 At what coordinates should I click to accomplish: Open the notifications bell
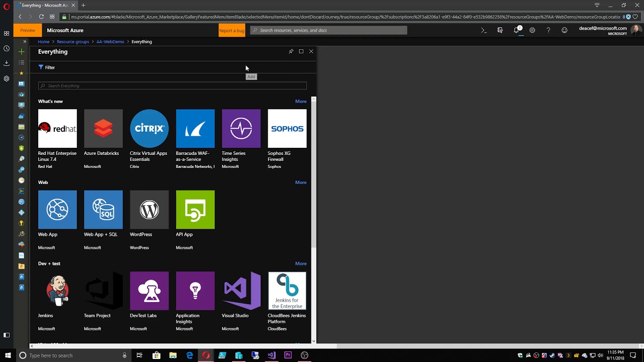[x=516, y=30]
